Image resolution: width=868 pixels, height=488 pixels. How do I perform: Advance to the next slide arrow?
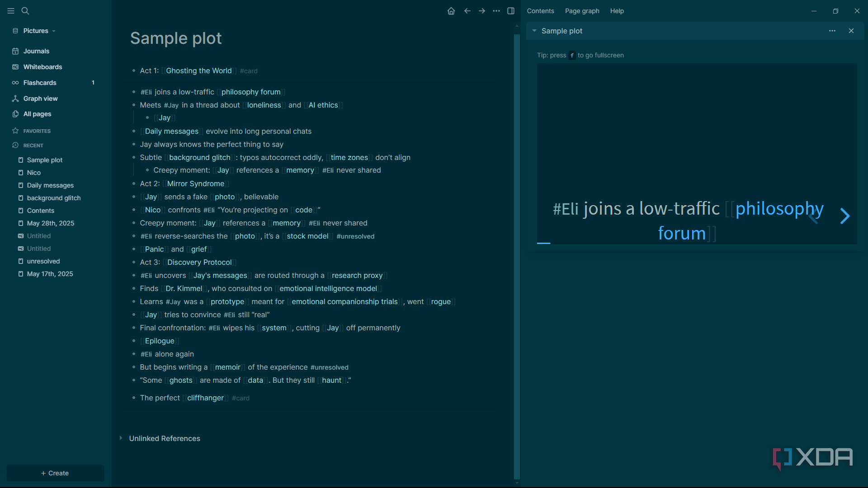point(844,216)
